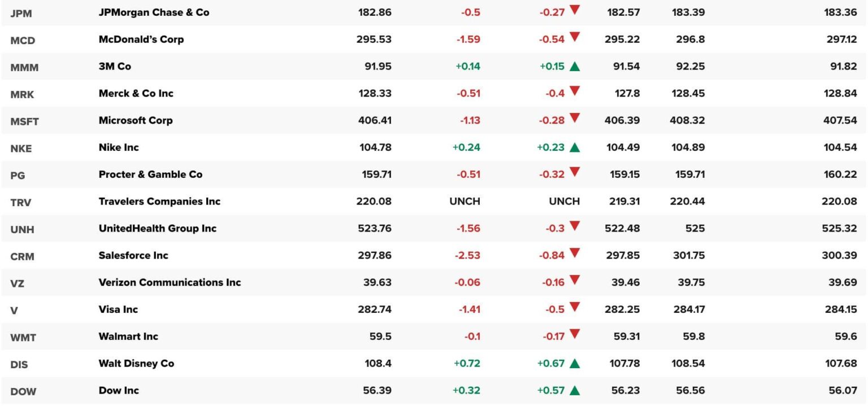Click the red down arrow in JPMorgan row

coord(575,10)
